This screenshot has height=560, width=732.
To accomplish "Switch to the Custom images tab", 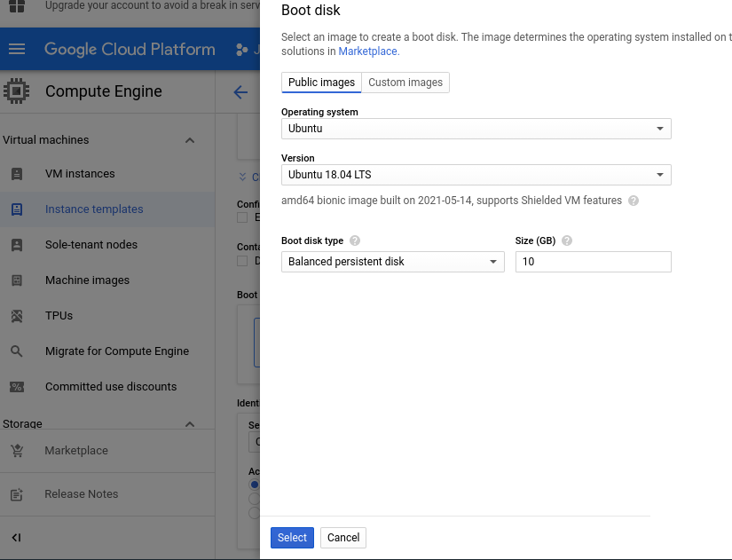I will click(x=405, y=83).
